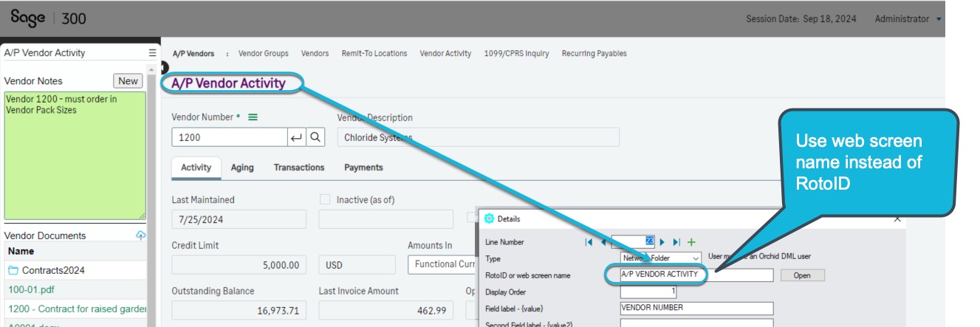Screen dimensions: 980x327
Task: Click the Open button in Details dialog
Action: 802,275
